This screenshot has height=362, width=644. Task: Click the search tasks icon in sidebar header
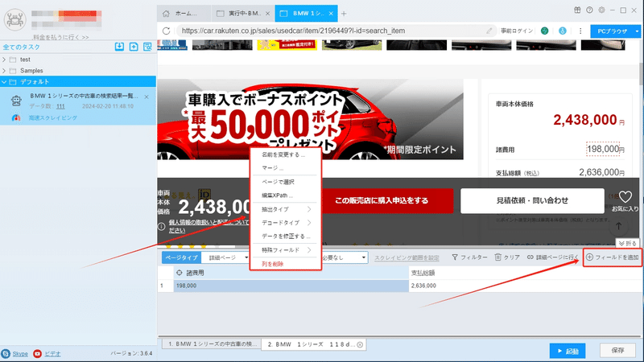147,47
